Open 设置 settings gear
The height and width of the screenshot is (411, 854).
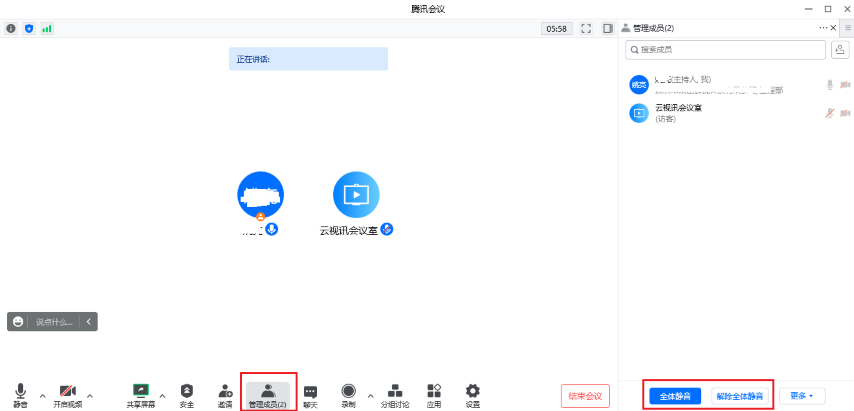(473, 396)
